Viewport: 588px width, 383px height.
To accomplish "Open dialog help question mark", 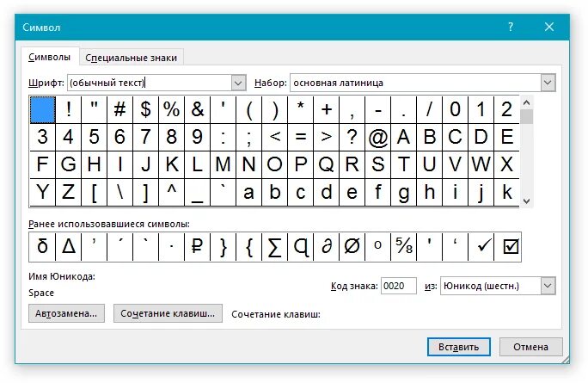I will 511,27.
